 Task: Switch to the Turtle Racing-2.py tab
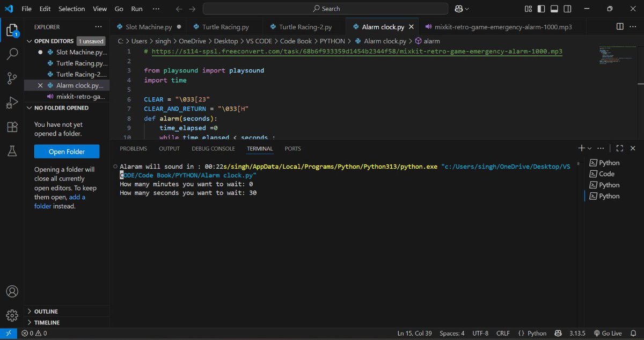[x=305, y=27]
